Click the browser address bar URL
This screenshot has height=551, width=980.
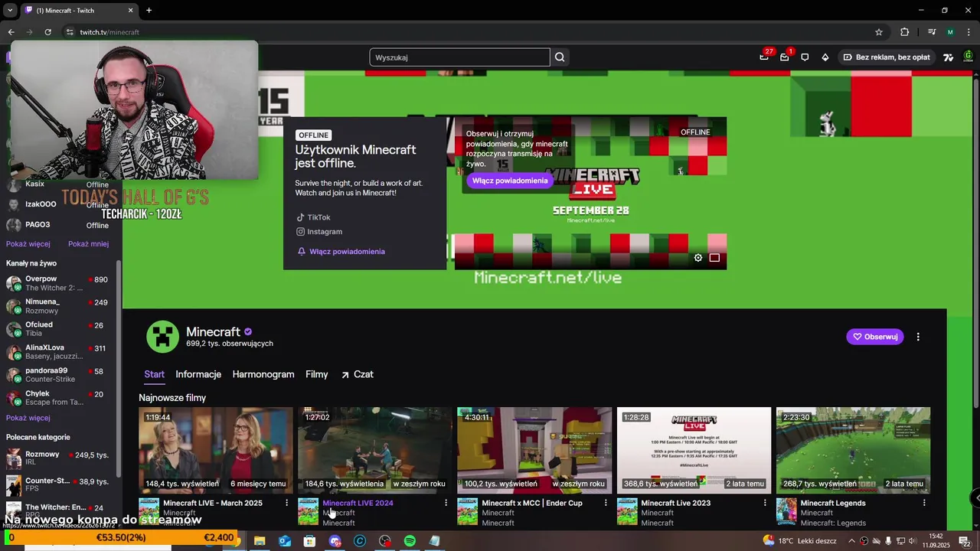coord(109,32)
